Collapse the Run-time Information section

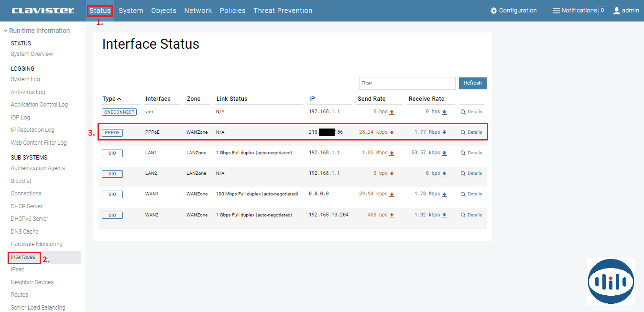point(6,31)
